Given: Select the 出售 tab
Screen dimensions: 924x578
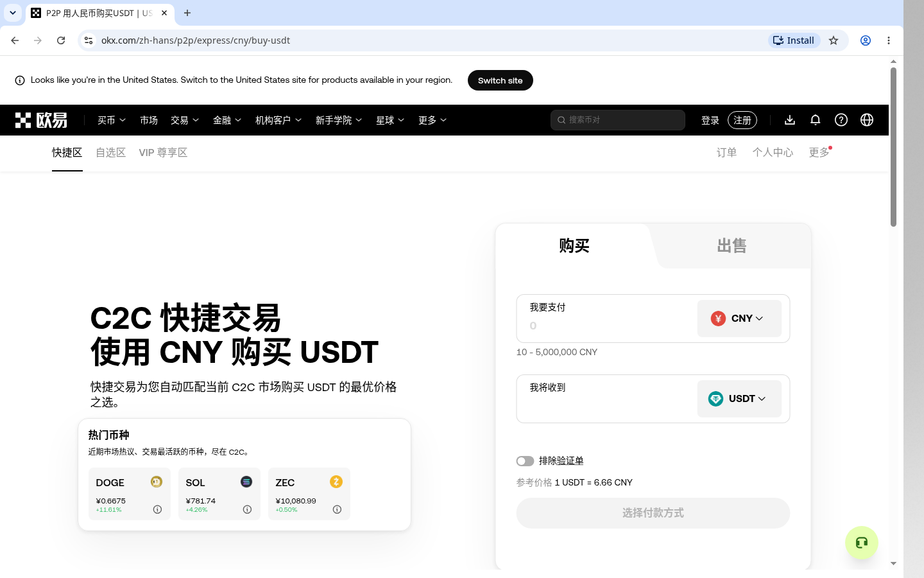Looking at the screenshot, I should click(732, 246).
